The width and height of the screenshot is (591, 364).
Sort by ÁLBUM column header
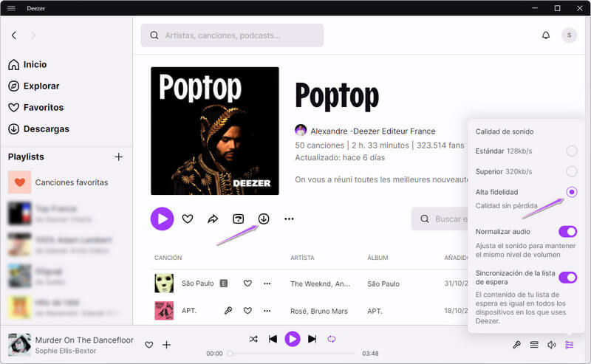pos(378,258)
